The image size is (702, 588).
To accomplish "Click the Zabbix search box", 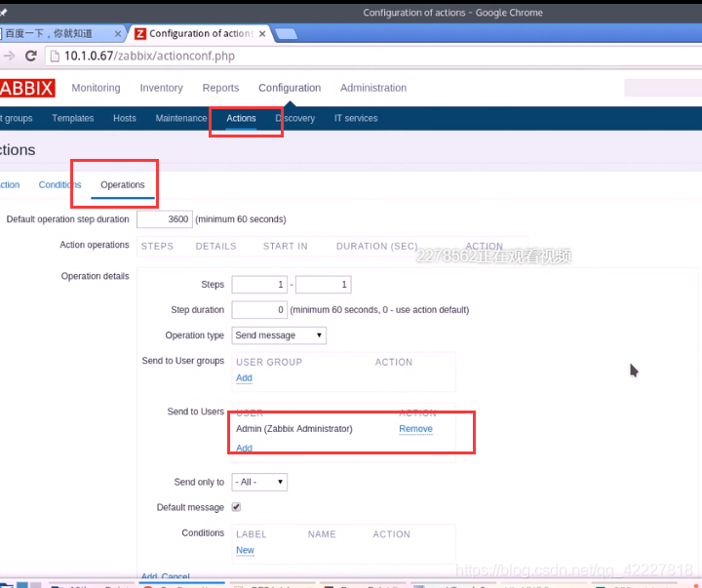I will (x=663, y=88).
